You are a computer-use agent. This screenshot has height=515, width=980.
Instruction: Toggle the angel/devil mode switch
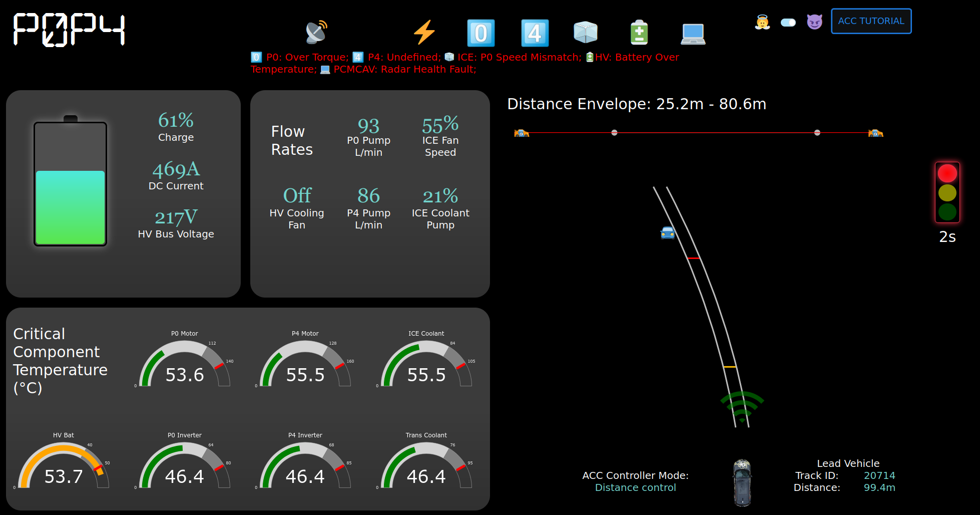(788, 23)
